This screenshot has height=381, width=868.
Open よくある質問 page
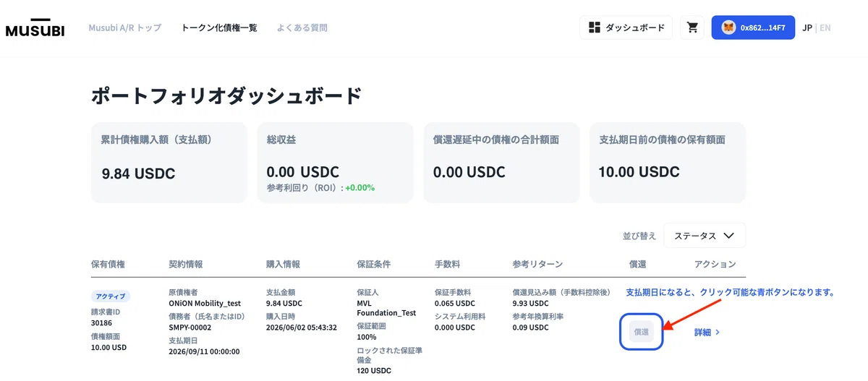302,28
